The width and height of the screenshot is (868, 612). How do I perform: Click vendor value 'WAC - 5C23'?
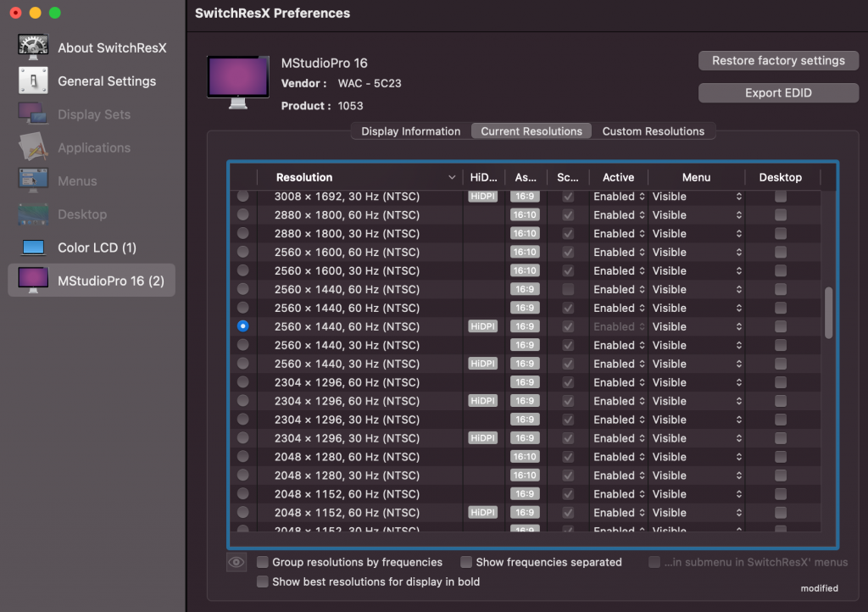click(370, 84)
